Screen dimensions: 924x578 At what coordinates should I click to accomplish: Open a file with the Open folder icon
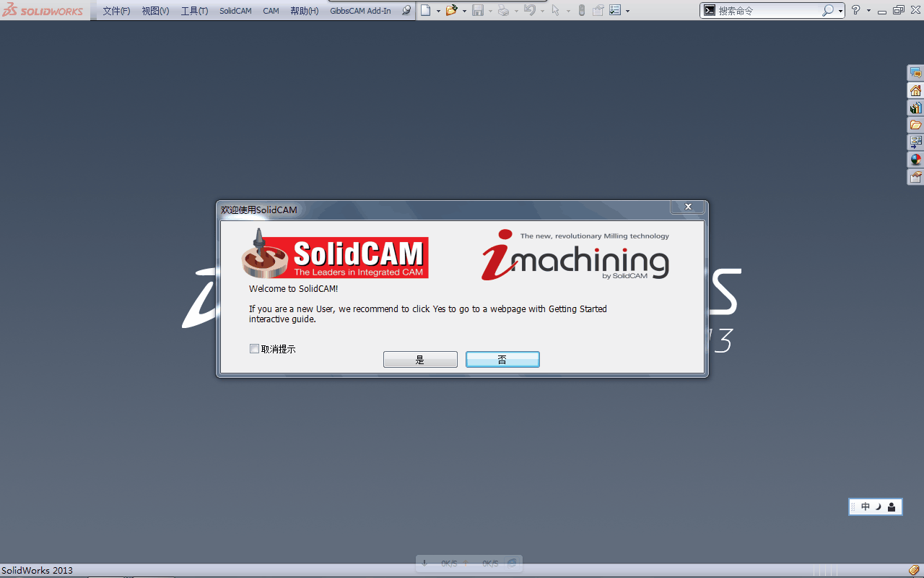click(451, 10)
